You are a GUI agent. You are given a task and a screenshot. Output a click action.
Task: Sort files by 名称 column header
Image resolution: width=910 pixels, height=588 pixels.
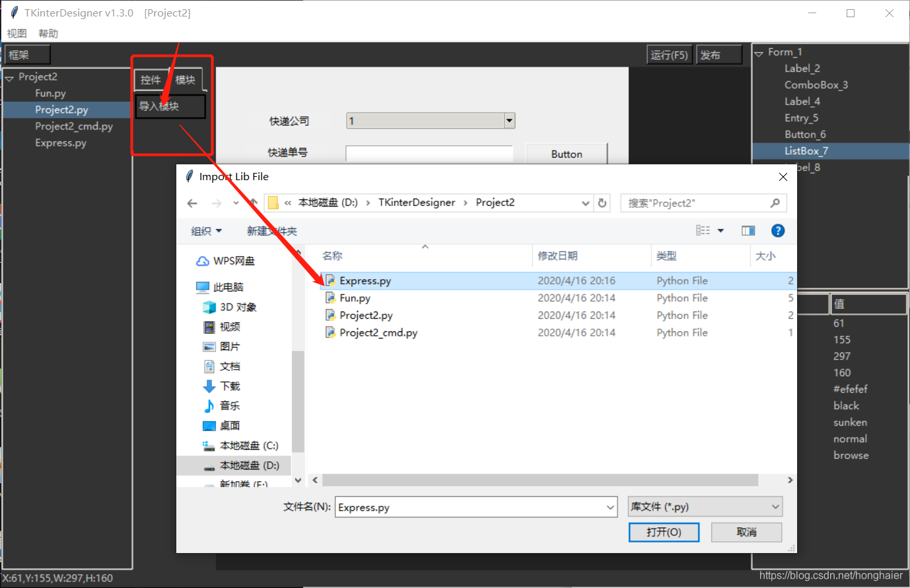(332, 256)
